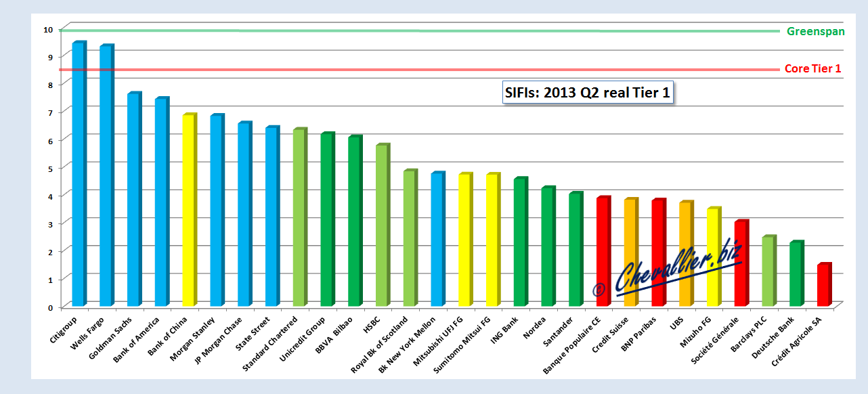
Task: Click the BBVA Bilbao bar
Action: [x=355, y=222]
